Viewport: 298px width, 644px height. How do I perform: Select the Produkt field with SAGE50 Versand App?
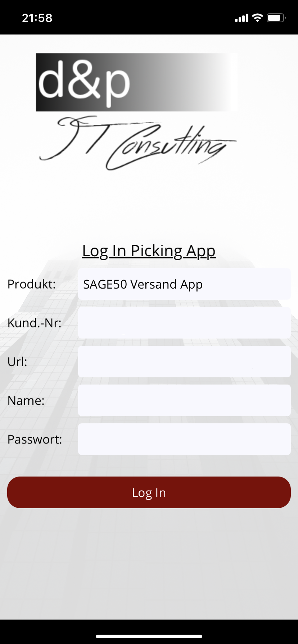click(184, 284)
